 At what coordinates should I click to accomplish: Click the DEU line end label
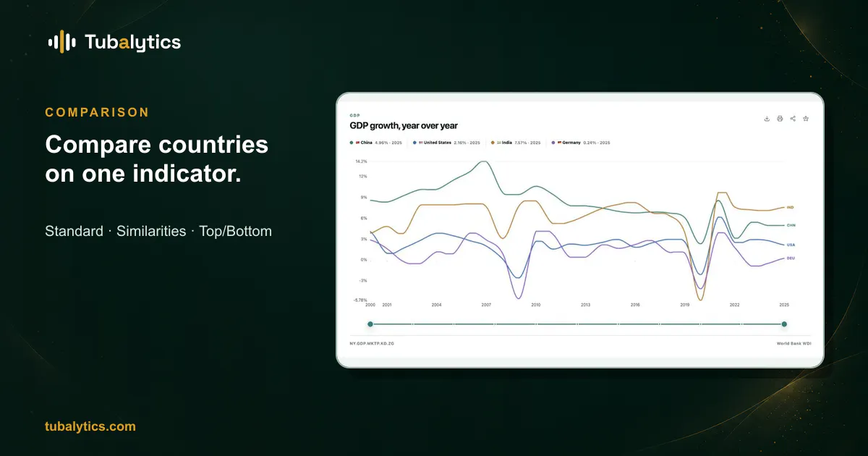coord(791,258)
